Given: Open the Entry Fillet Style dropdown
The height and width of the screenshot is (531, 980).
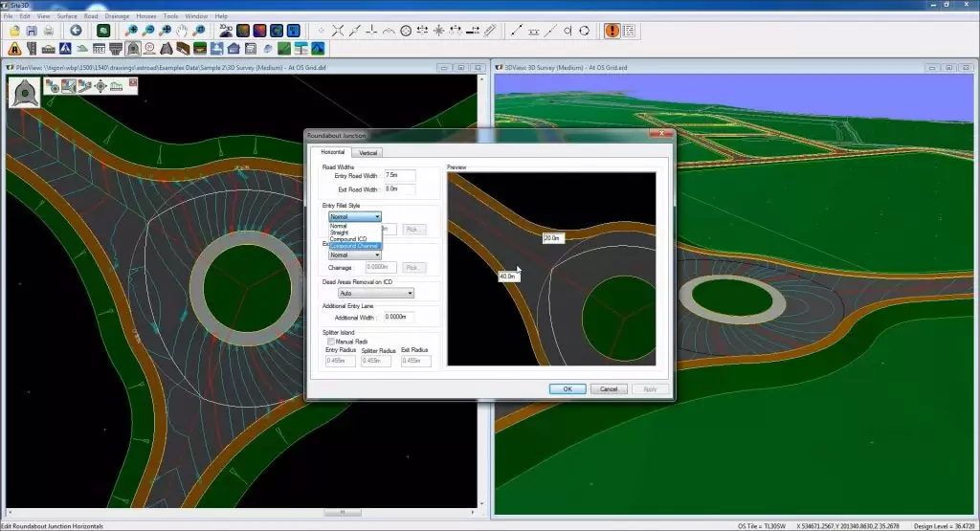Looking at the screenshot, I should (355, 217).
